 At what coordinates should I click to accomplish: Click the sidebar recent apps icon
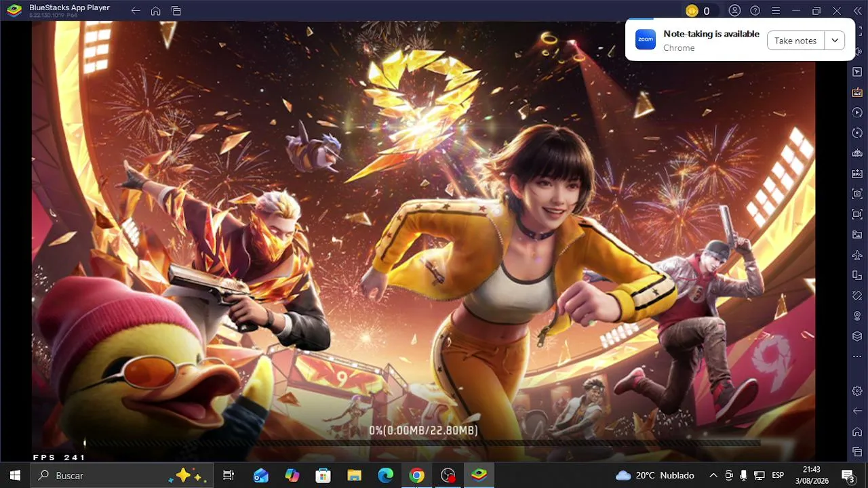tap(857, 452)
